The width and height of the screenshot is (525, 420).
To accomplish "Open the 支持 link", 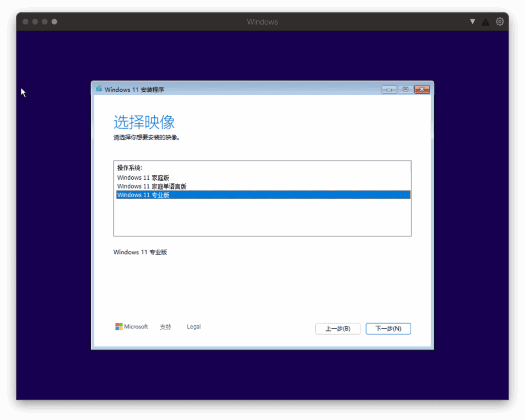I will (166, 327).
